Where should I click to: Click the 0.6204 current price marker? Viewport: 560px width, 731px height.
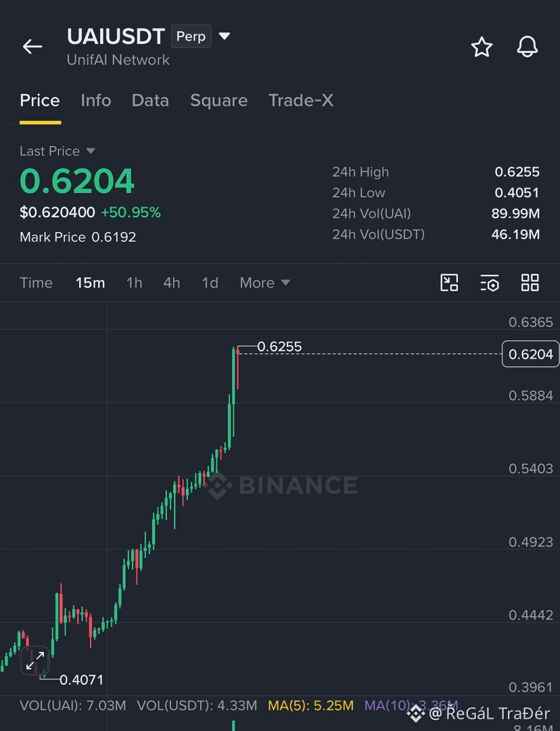531,354
